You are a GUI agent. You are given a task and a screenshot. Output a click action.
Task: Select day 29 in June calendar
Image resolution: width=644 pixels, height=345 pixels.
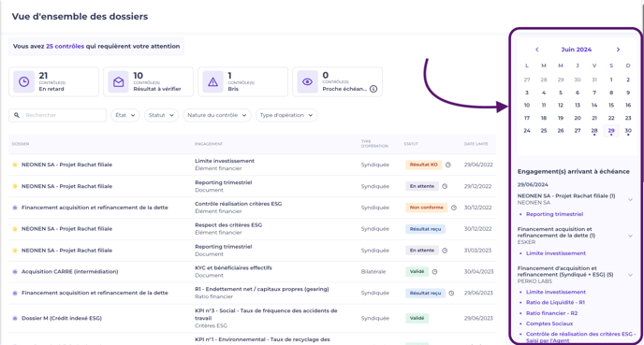(611, 131)
